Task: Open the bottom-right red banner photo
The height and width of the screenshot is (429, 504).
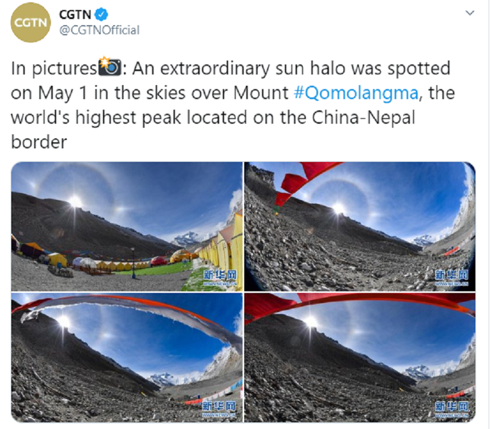Action: tap(360, 357)
